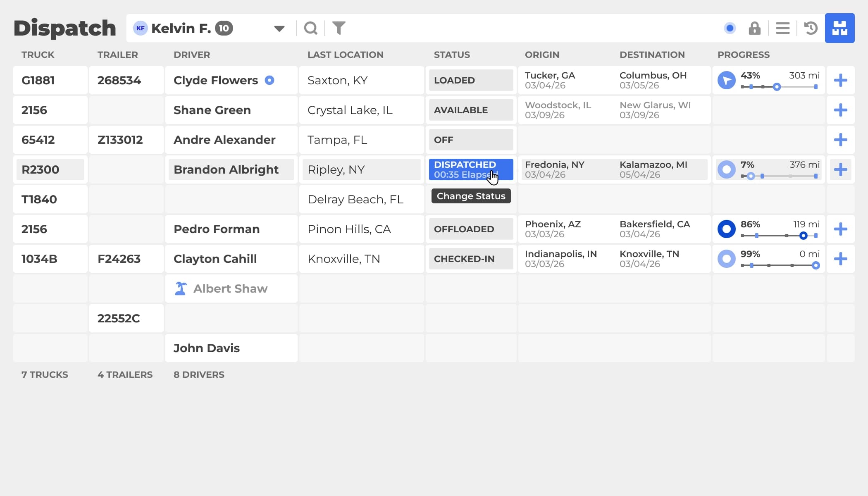Open the history clock icon

pyautogui.click(x=811, y=28)
